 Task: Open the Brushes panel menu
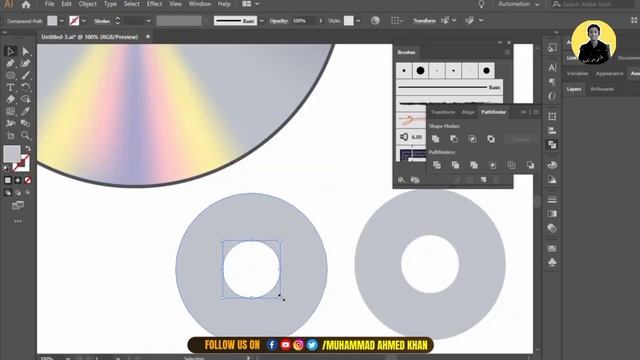pos(507,52)
